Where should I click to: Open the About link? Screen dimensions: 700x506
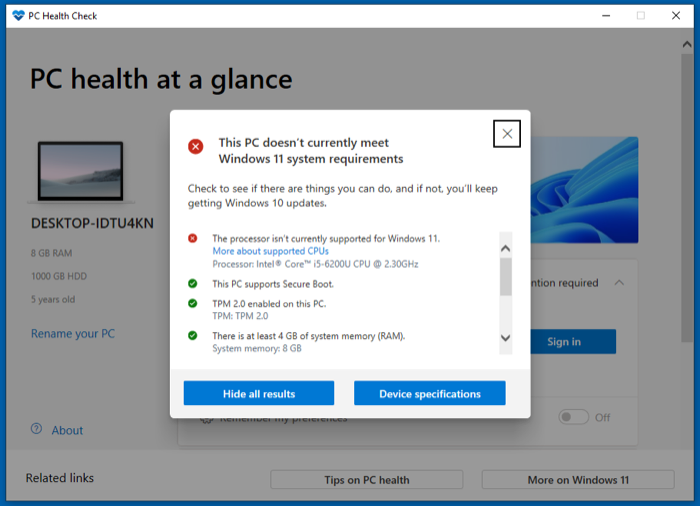pos(67,431)
